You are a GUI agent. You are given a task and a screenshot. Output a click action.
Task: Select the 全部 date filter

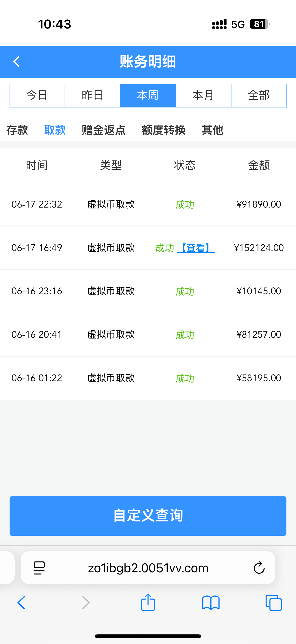pyautogui.click(x=259, y=96)
